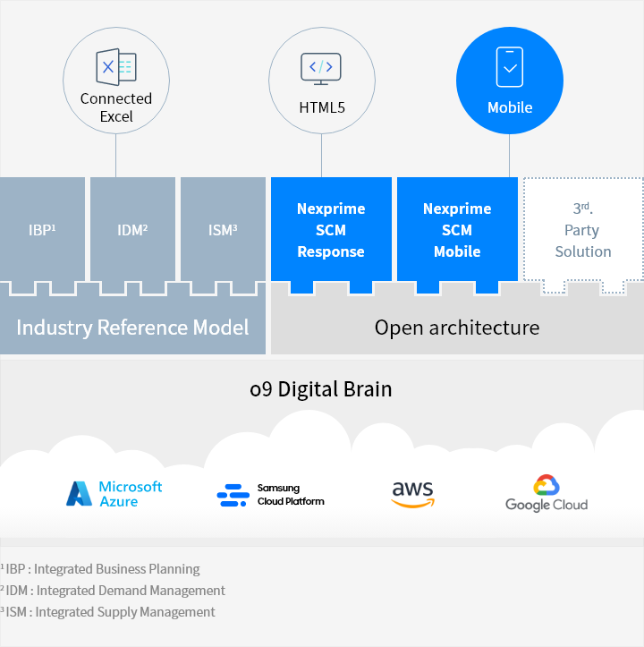Viewport: 644px width, 647px height.
Task: Click the 3rd Party Solution dashed box
Action: [582, 230]
